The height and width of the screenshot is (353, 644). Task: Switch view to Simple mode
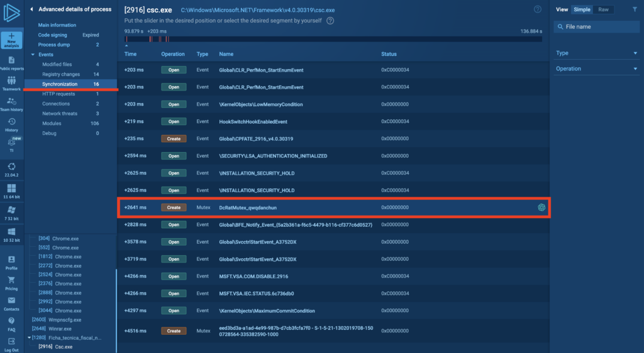point(582,9)
